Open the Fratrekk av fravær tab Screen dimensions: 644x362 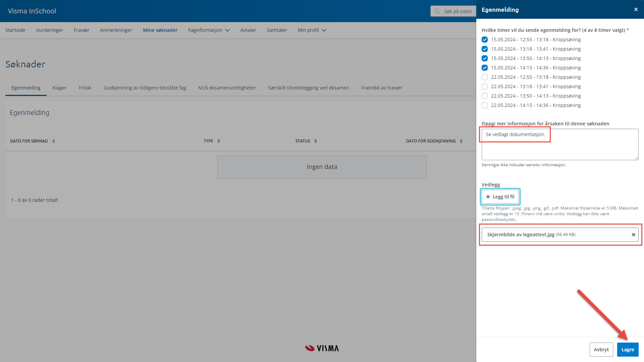click(x=381, y=88)
